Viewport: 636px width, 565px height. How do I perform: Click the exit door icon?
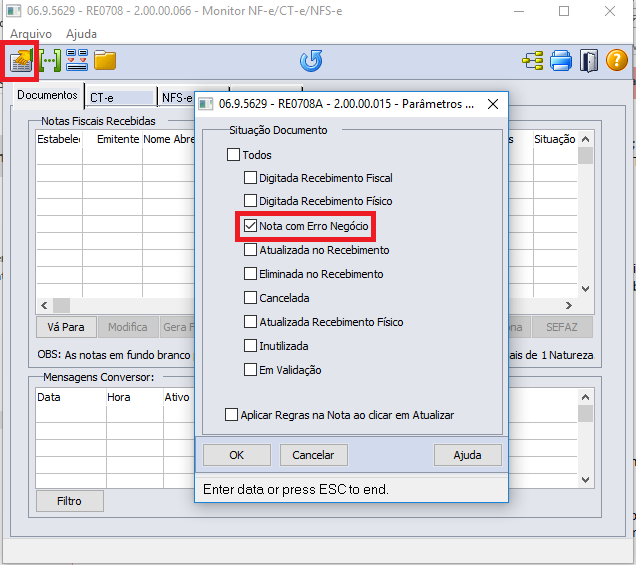pos(589,61)
